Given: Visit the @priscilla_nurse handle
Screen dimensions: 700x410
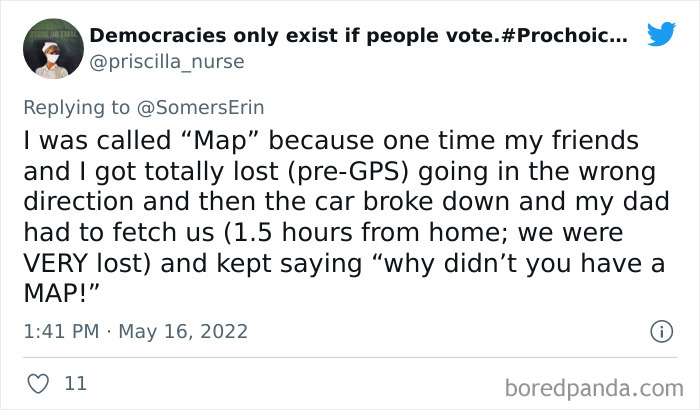Looking at the screenshot, I should [x=167, y=62].
